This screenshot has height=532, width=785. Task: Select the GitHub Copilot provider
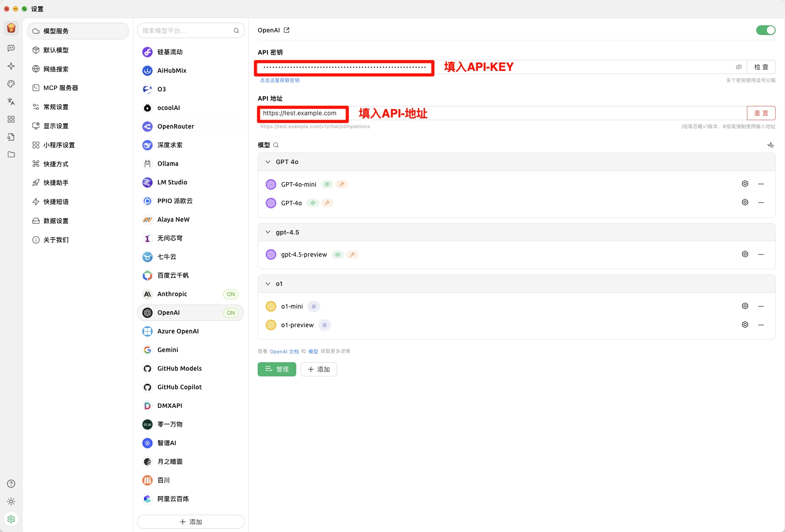pos(190,387)
